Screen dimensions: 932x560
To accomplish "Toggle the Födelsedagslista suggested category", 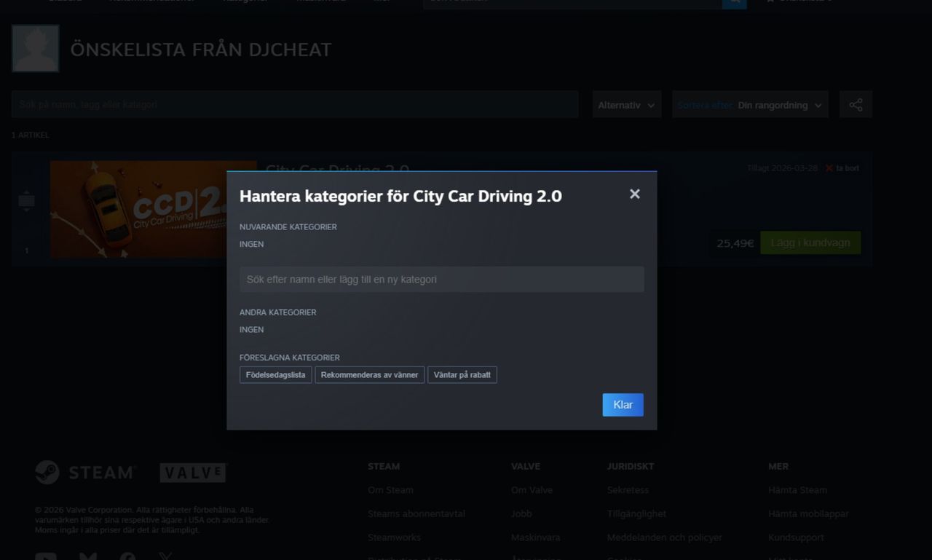I will pos(275,375).
